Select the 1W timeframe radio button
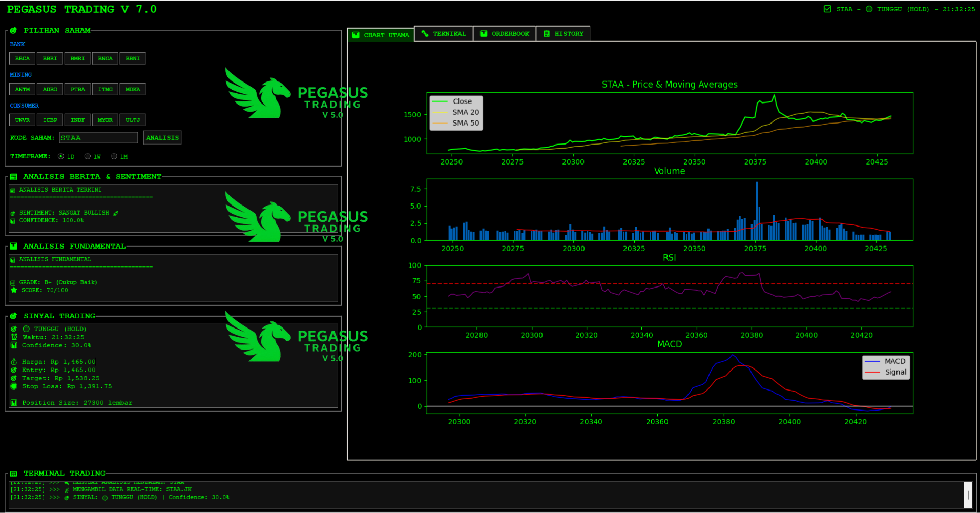 88,156
